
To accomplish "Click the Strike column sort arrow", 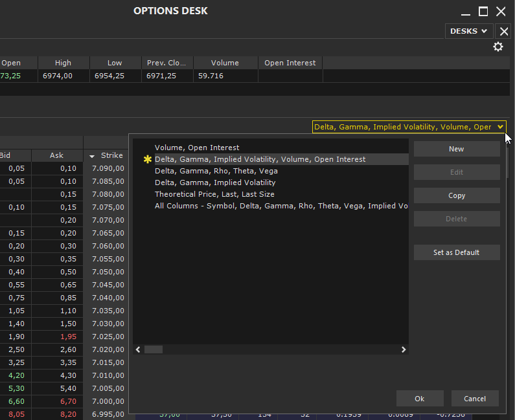I will point(92,156).
